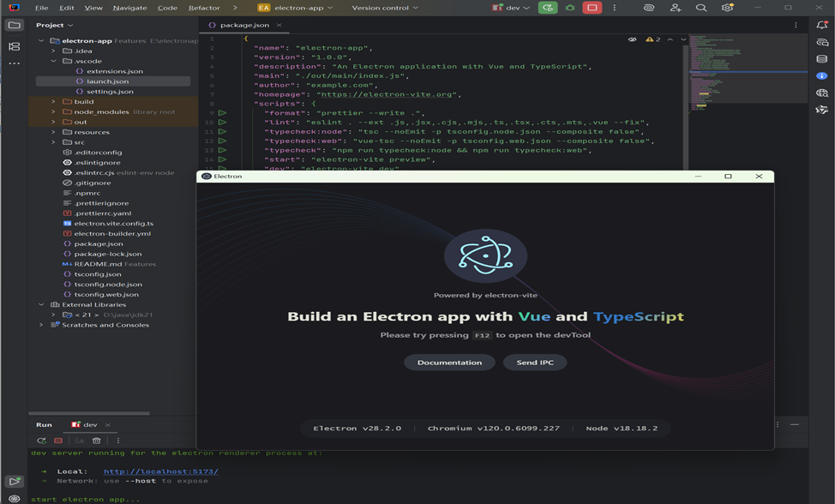Image resolution: width=835 pixels, height=504 pixels.
Task: Click Send IPC button in Electron window
Action: 535,363
